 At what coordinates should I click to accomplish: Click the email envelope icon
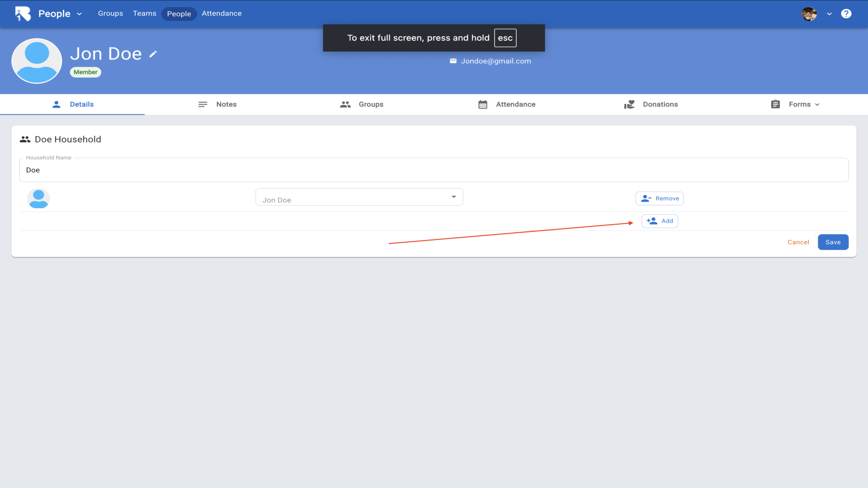coord(453,61)
